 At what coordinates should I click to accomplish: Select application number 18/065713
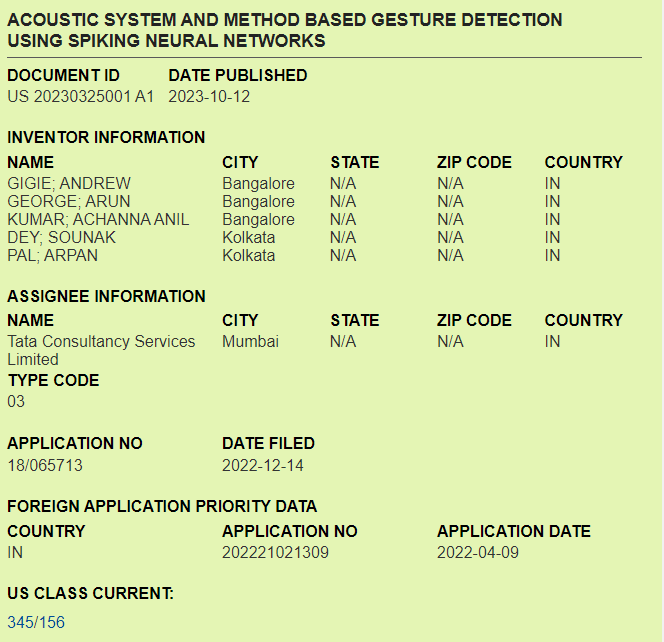pyautogui.click(x=45, y=465)
